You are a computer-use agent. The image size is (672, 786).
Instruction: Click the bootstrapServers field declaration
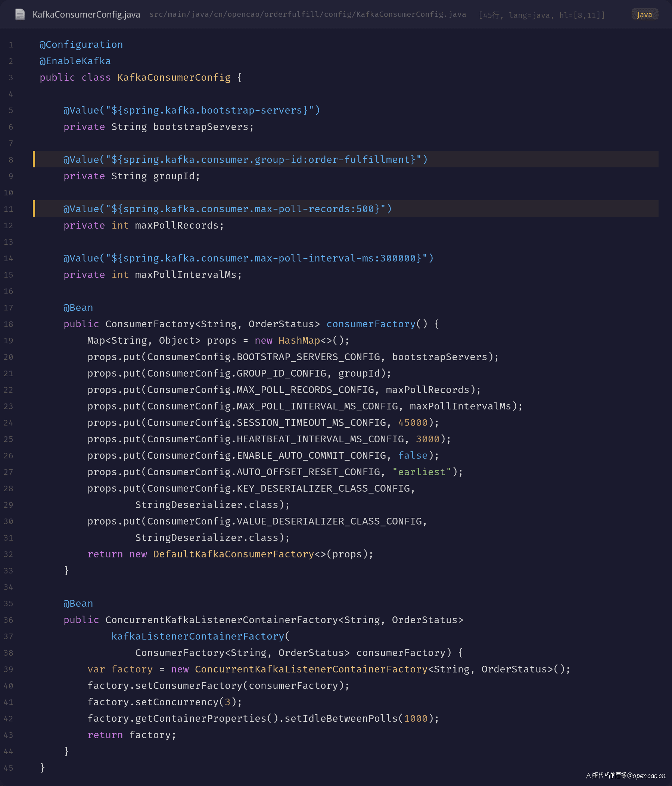point(158,127)
